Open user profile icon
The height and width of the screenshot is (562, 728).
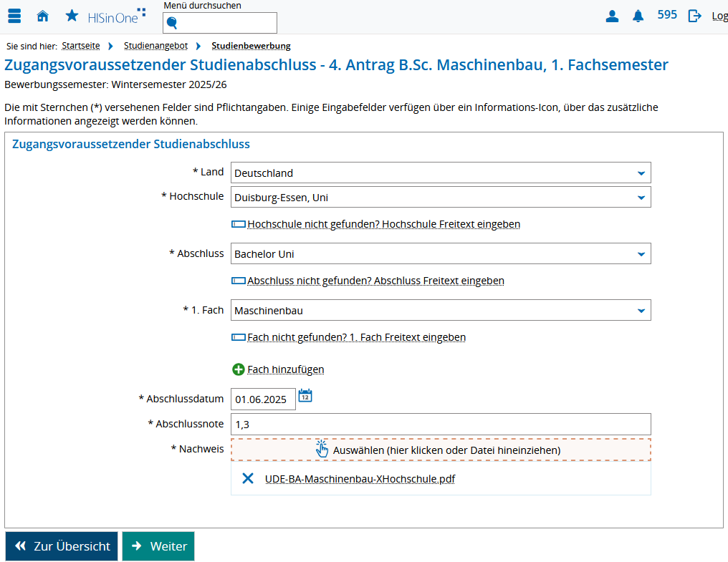612,16
